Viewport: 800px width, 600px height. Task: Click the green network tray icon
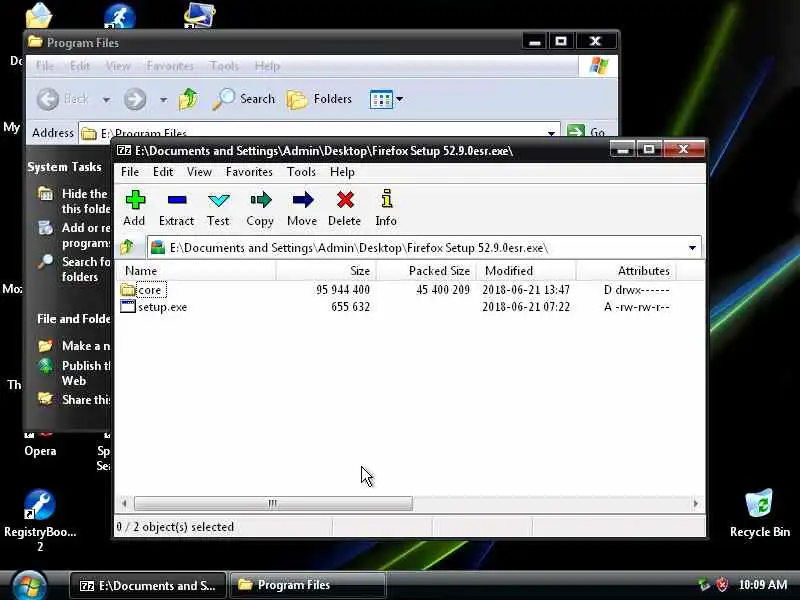[704, 585]
